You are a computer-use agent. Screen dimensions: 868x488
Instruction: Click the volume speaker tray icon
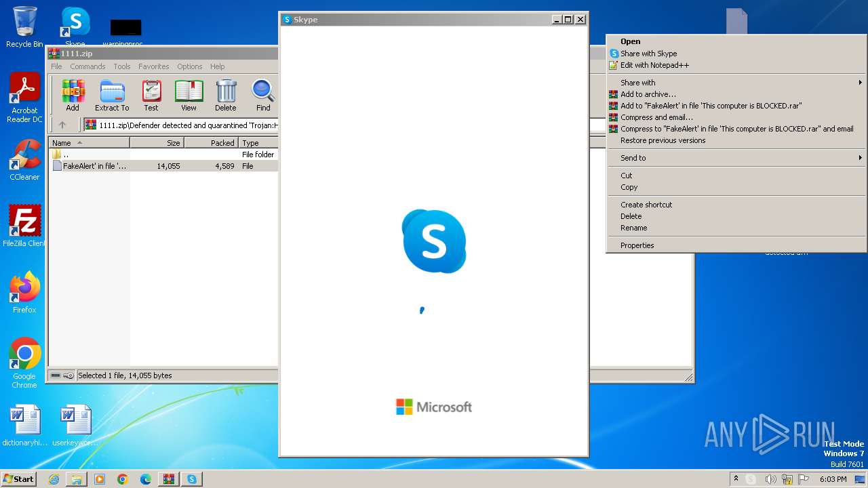770,479
